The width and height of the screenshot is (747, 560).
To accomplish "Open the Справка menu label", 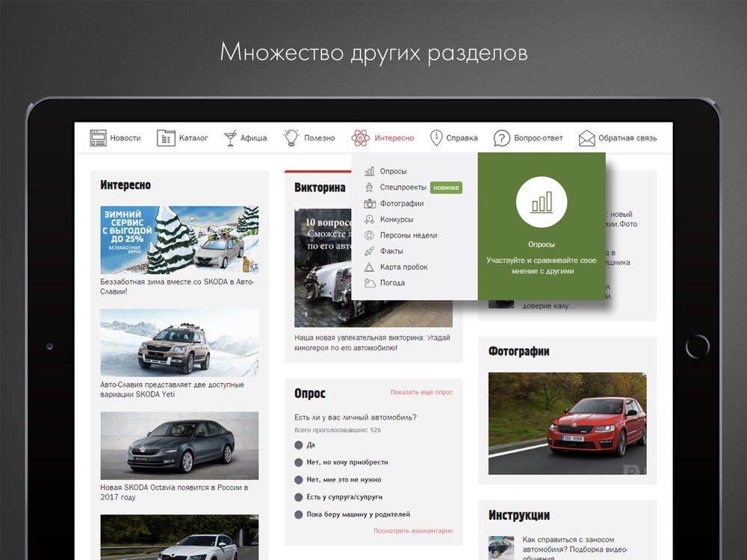I will point(462,138).
